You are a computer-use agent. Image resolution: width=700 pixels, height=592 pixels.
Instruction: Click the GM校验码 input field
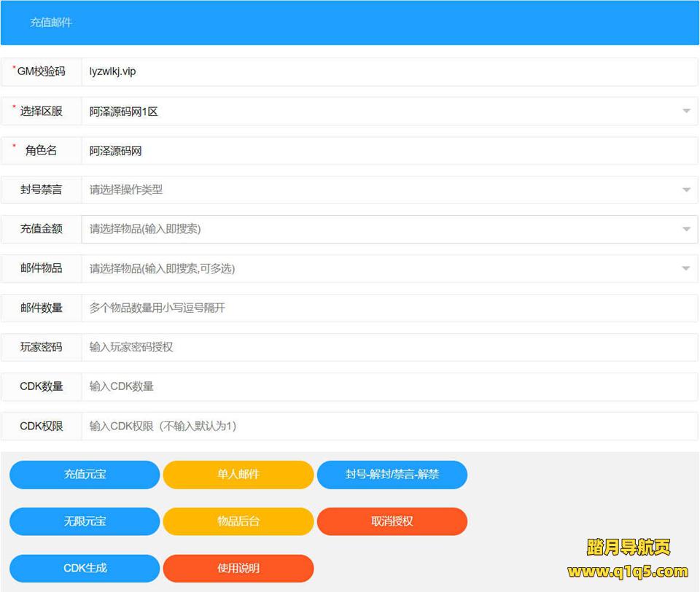(x=389, y=71)
